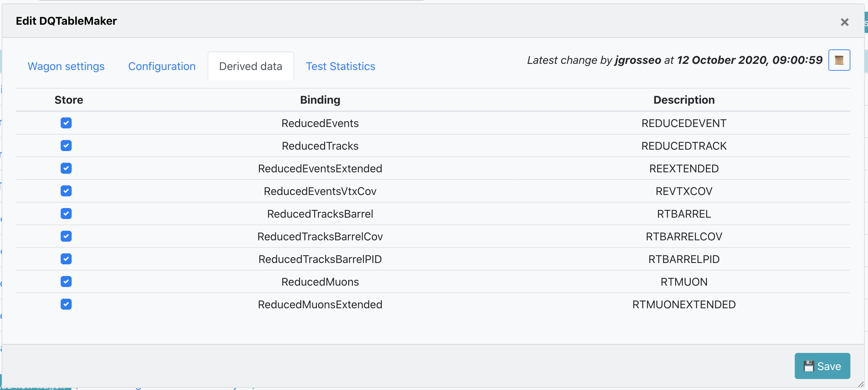Toggle ReducedTracks store checkbox
The width and height of the screenshot is (868, 390).
point(66,146)
